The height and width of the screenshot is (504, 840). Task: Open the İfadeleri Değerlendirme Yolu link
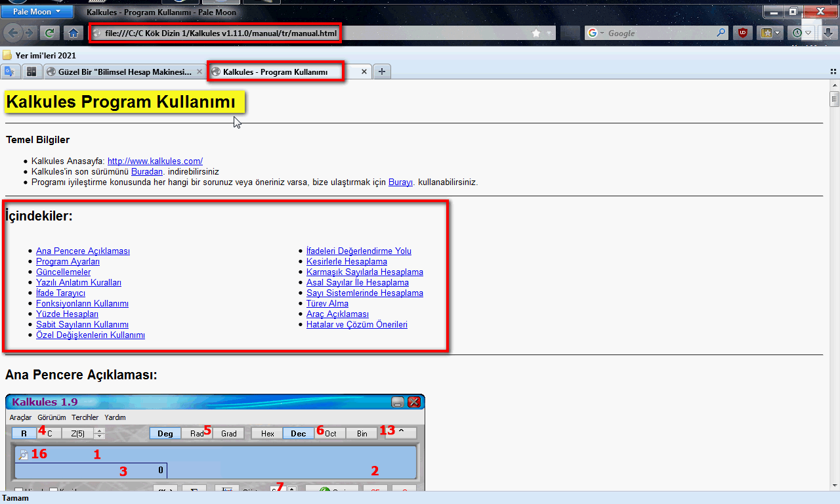[x=359, y=251]
